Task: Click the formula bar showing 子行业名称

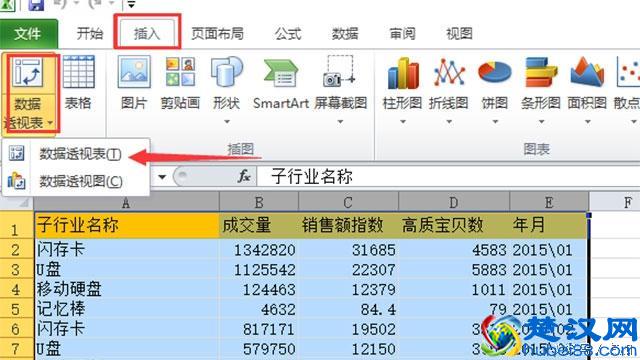Action: click(448, 177)
